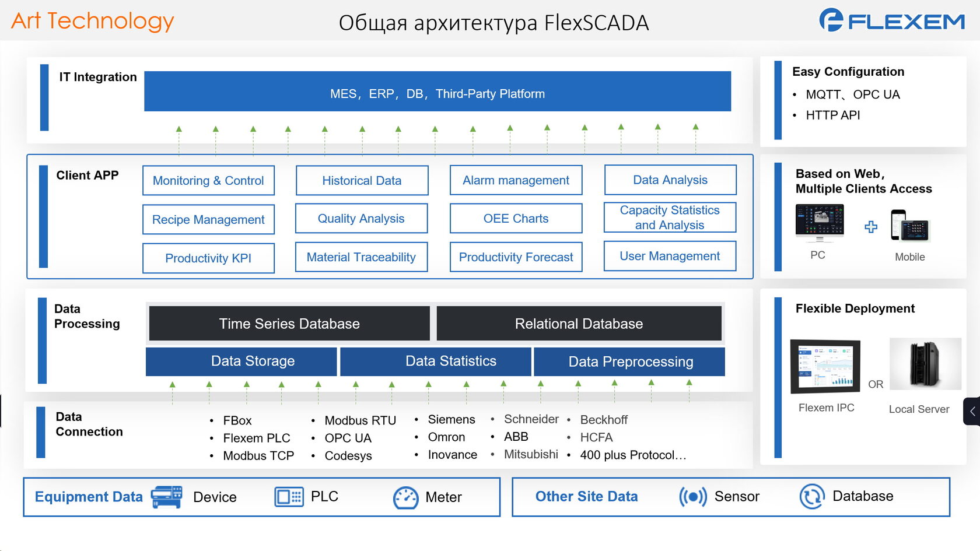Expand the Data Processing section

(85, 316)
